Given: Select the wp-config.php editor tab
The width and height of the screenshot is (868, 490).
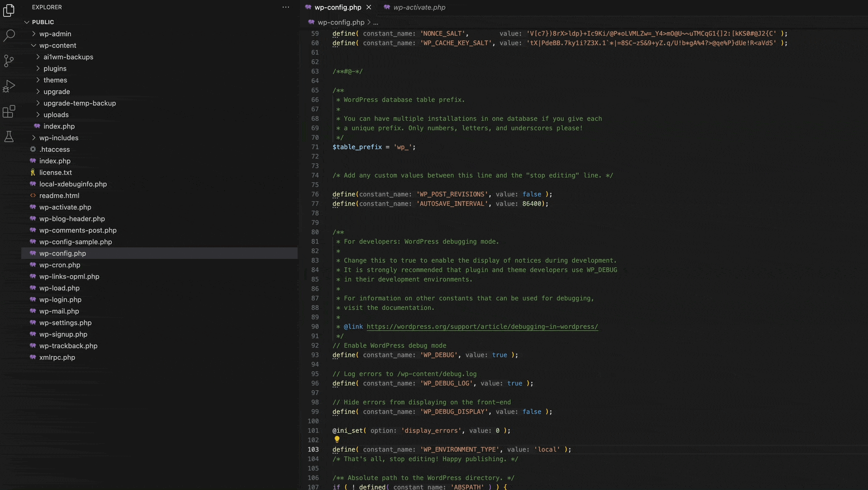Looking at the screenshot, I should pyautogui.click(x=338, y=7).
